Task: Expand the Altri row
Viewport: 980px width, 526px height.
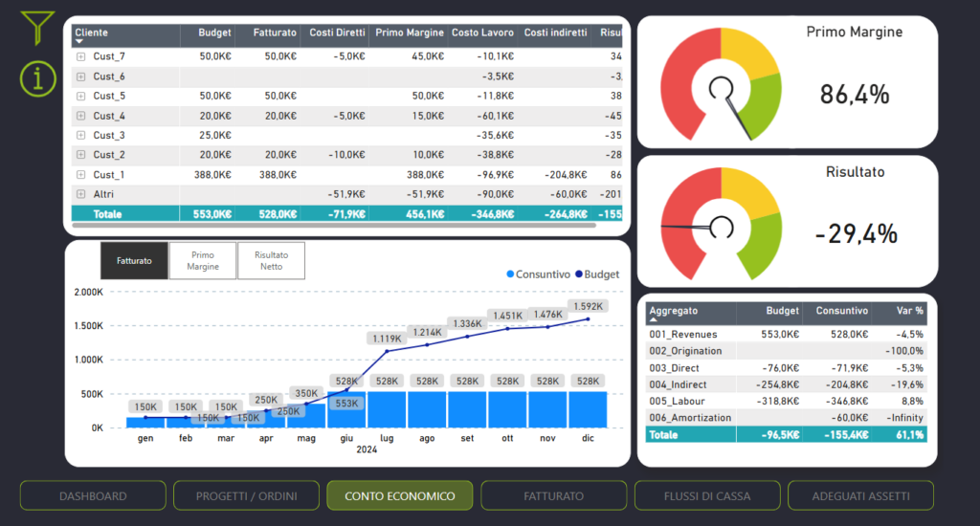Action: pyautogui.click(x=80, y=194)
